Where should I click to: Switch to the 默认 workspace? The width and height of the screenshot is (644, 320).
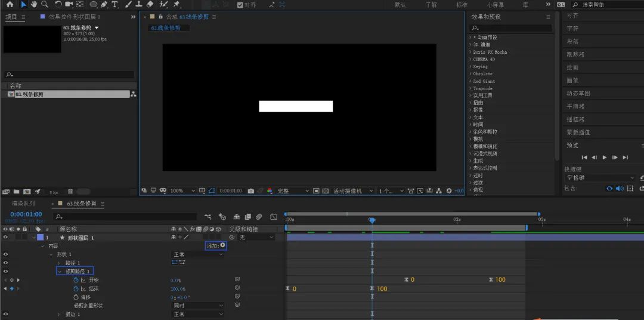(401, 5)
